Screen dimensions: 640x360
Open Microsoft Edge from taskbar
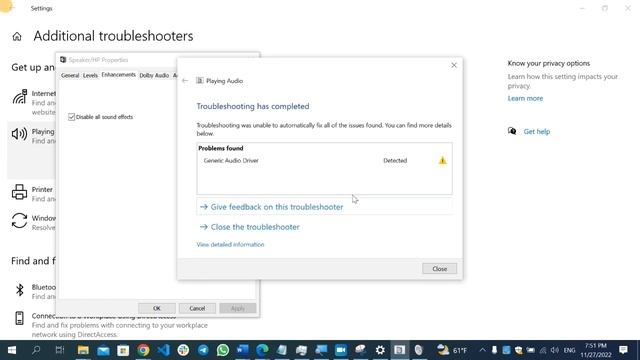tap(262, 350)
